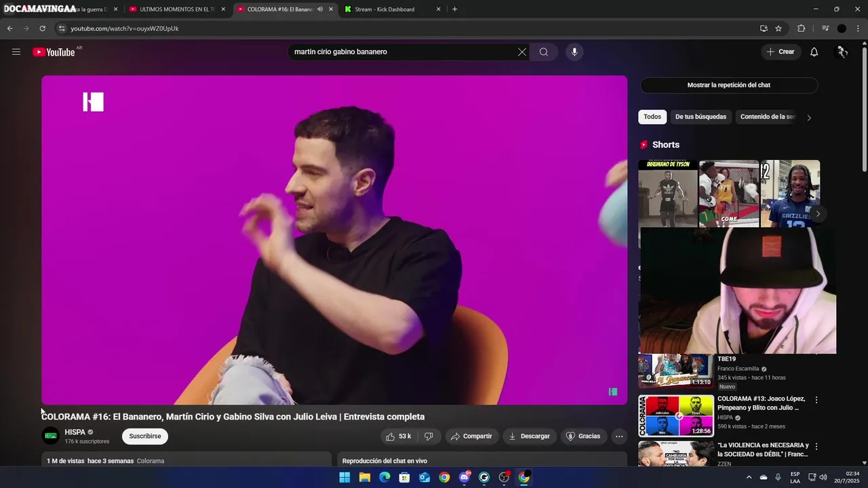Select the Todos filter chip
The height and width of the screenshot is (488, 868).
point(652,117)
